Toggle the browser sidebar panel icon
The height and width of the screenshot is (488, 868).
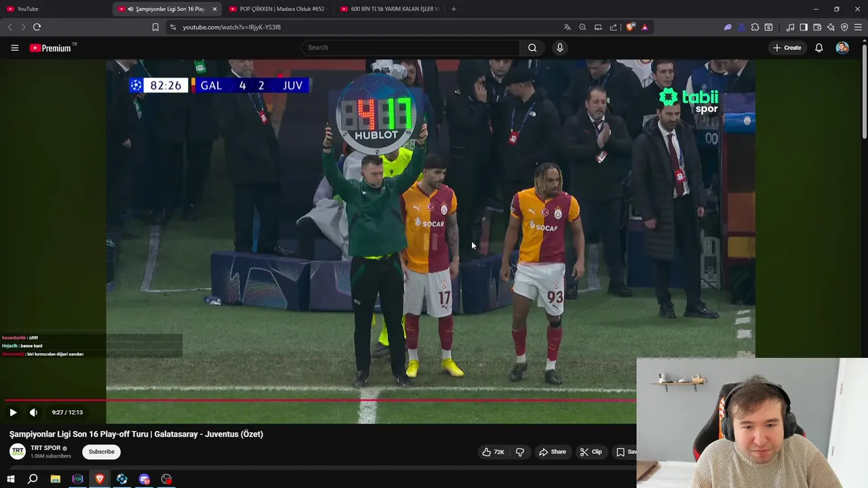tap(804, 27)
